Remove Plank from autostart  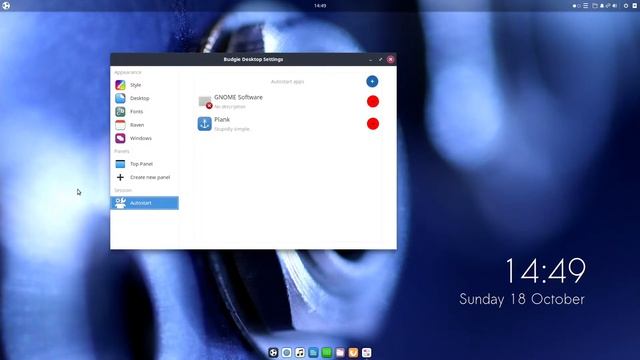373,124
